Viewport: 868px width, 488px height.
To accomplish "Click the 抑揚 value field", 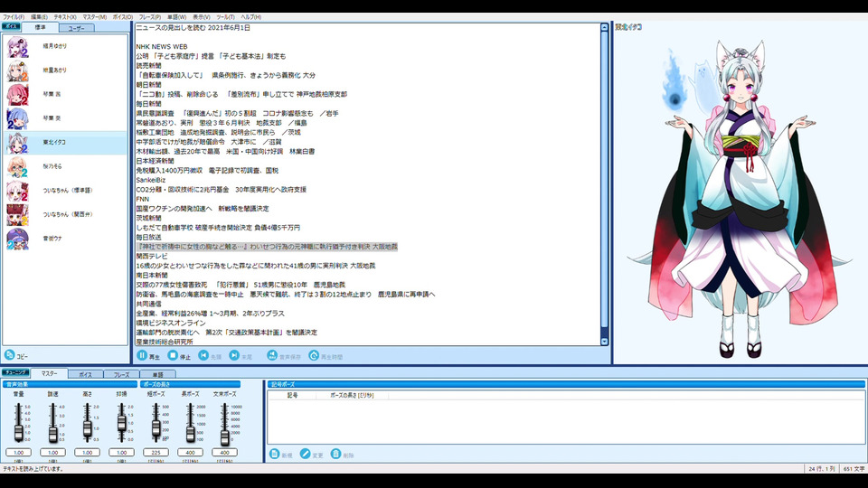I will pyautogui.click(x=121, y=452).
